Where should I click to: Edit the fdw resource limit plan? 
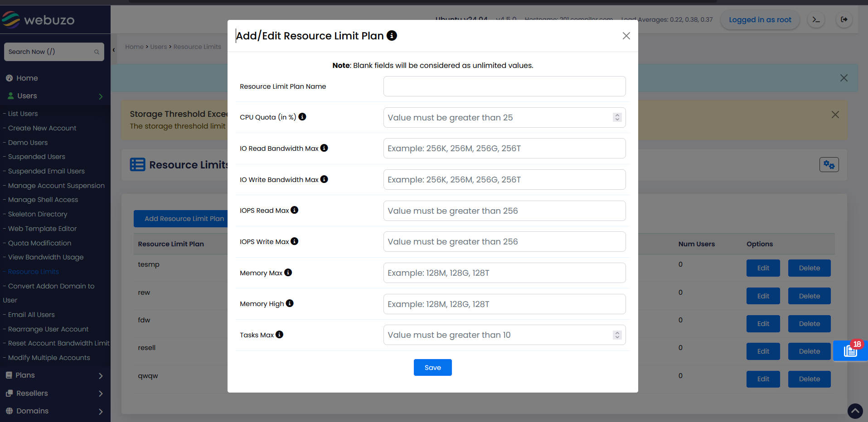(763, 324)
